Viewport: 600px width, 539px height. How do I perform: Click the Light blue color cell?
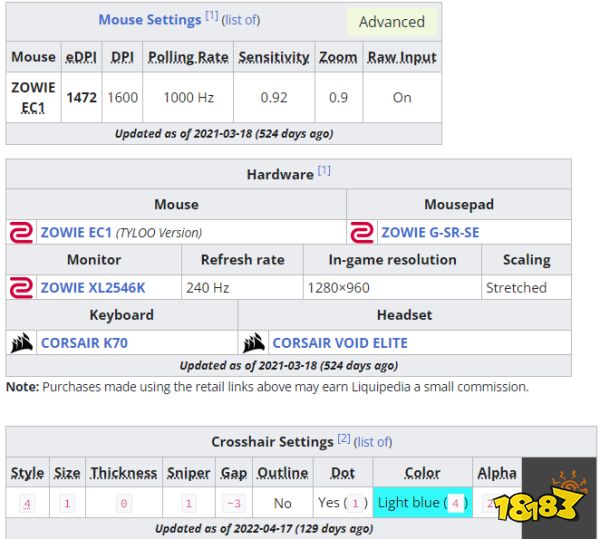(422, 503)
